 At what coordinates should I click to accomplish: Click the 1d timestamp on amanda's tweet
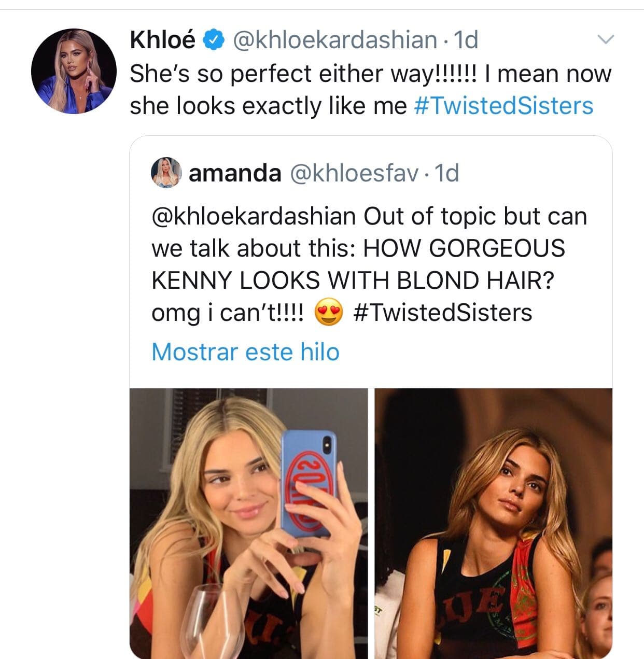447,173
